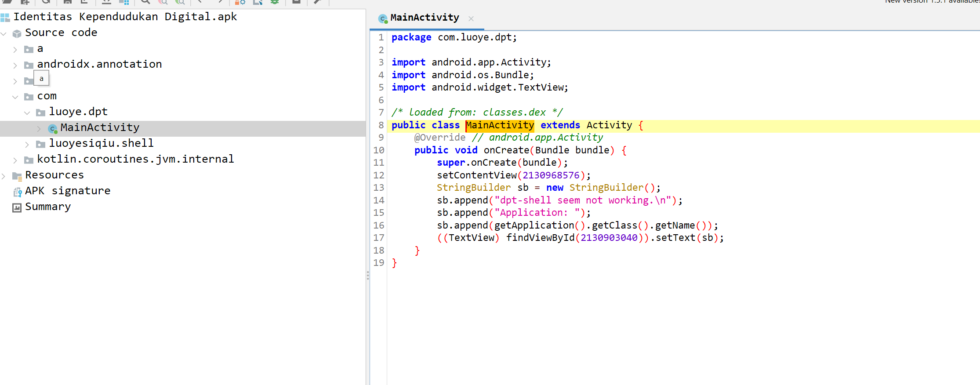
Task: Open the APK signature entry
Action: [x=68, y=191]
